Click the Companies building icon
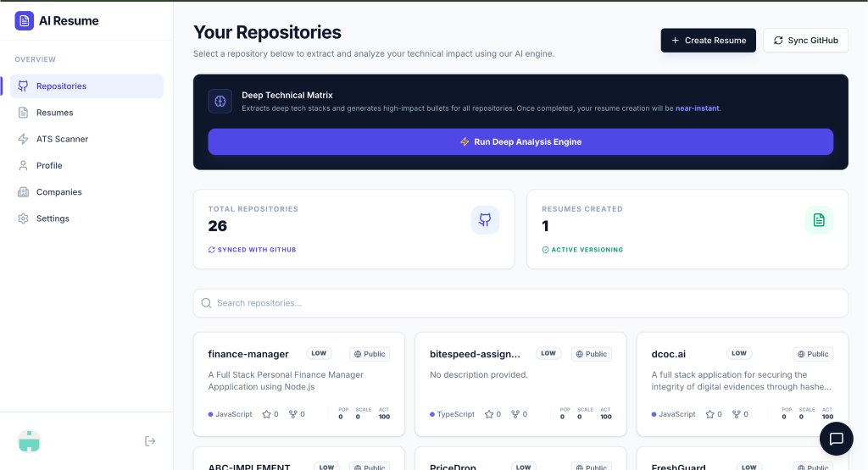The image size is (868, 470). pos(23,192)
